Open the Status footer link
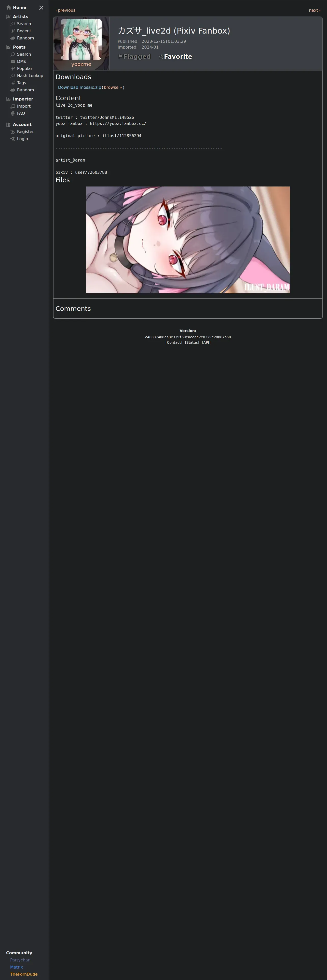The height and width of the screenshot is (980, 327). click(192, 342)
